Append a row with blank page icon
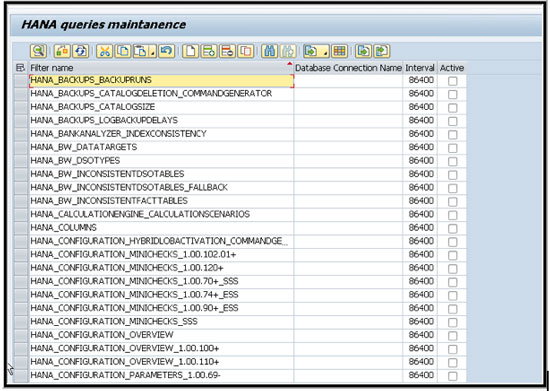 pos(191,51)
